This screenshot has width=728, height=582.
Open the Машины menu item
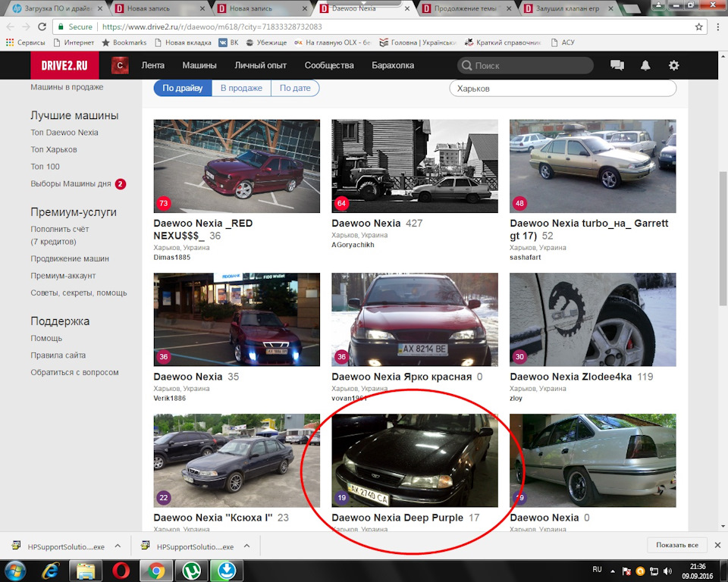coord(199,65)
